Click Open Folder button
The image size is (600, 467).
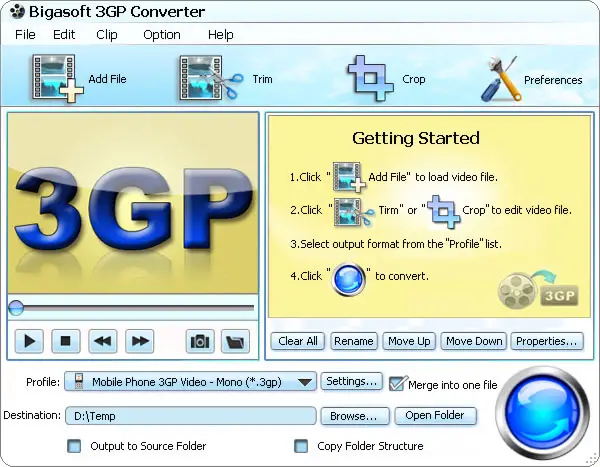pyautogui.click(x=435, y=416)
